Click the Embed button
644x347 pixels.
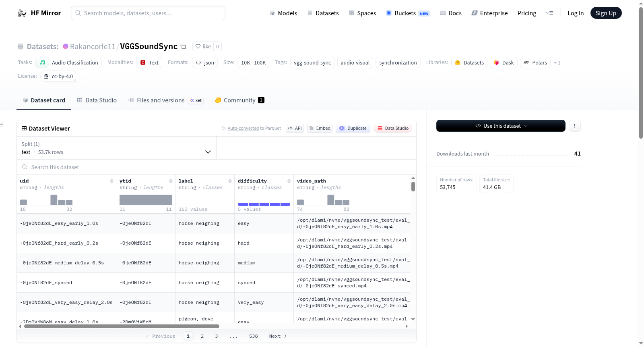[320, 128]
